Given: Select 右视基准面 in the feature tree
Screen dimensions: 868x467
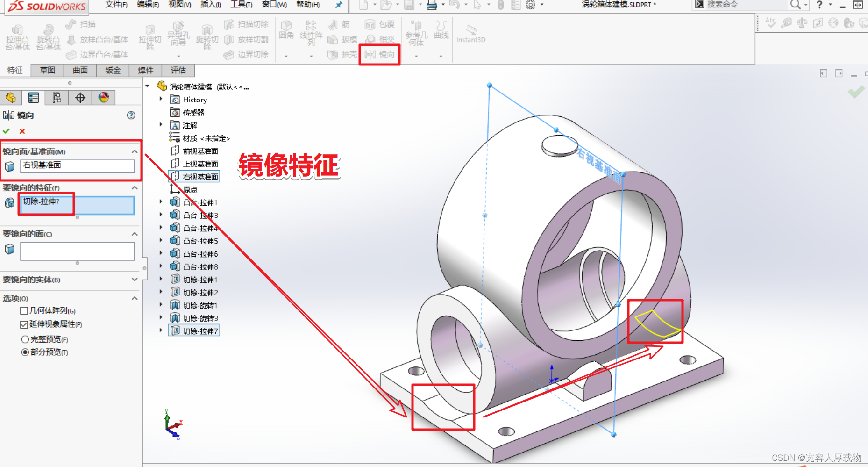Looking at the screenshot, I should coord(200,177).
